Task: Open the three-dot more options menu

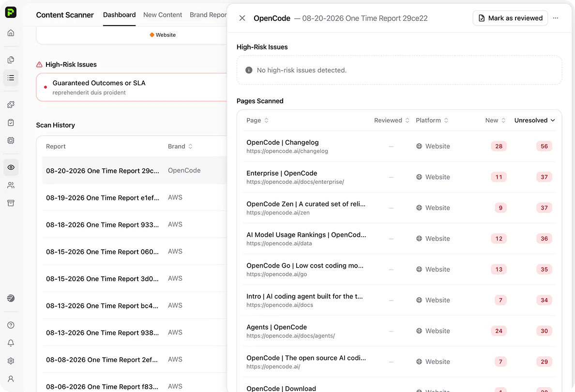Action: click(x=556, y=18)
